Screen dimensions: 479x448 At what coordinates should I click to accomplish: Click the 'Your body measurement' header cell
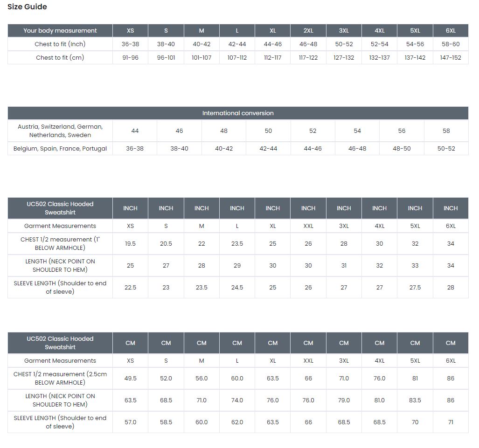click(60, 31)
